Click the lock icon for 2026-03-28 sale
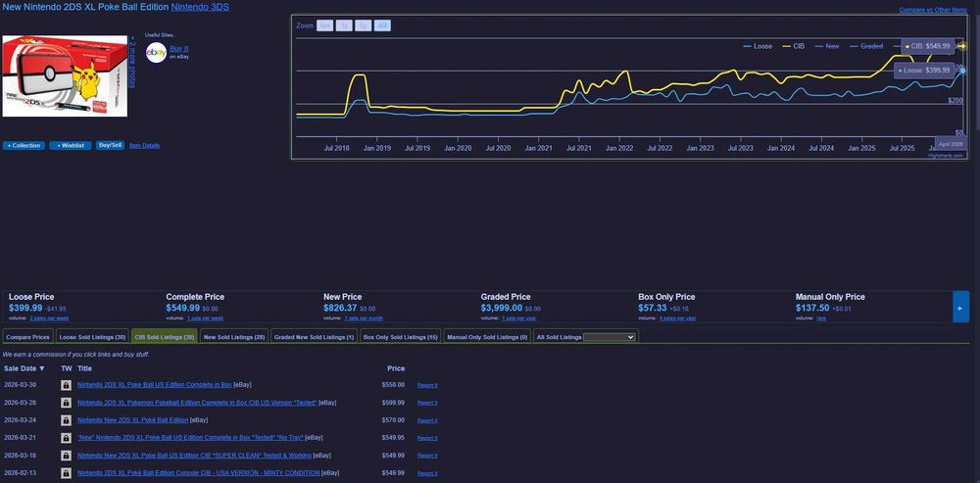Image resolution: width=980 pixels, height=483 pixels. (66, 403)
